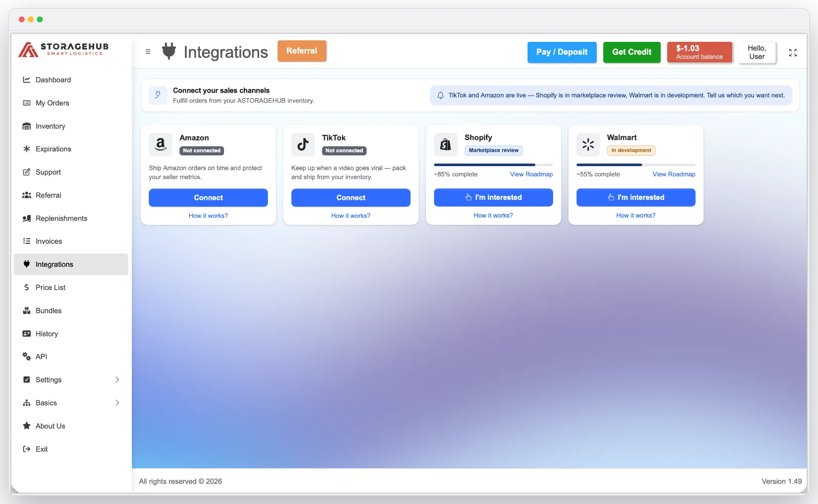The image size is (818, 504).
Task: Click the TikTok logo icon
Action: click(x=303, y=145)
